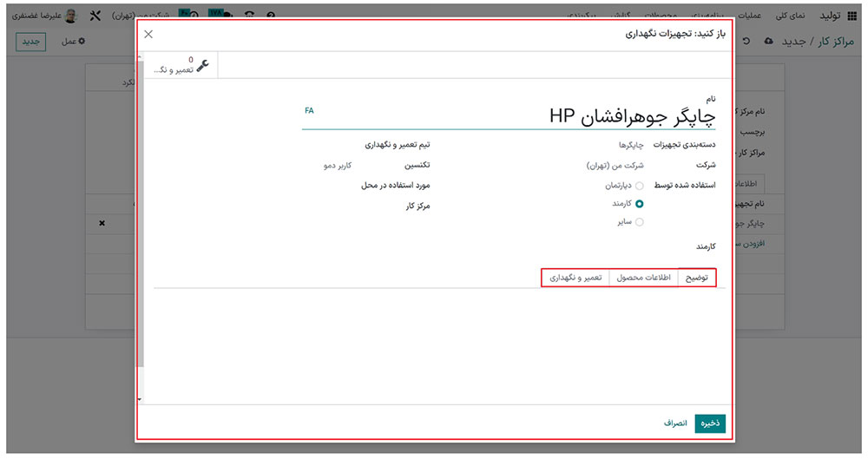Click the cloud save icon in breadcrumb
The width and height of the screenshot is (868, 459).
(x=768, y=42)
